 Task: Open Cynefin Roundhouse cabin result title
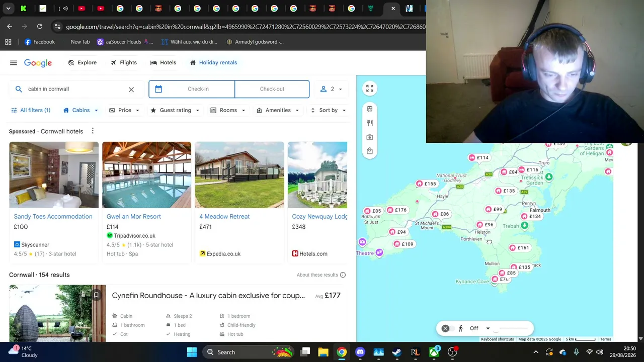click(x=208, y=296)
